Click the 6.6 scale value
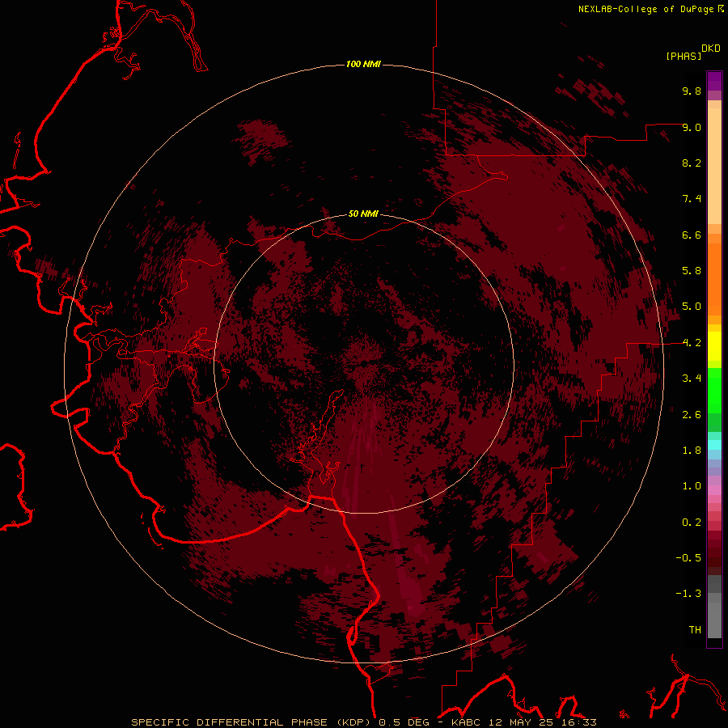This screenshot has height=728, width=728. click(x=692, y=235)
